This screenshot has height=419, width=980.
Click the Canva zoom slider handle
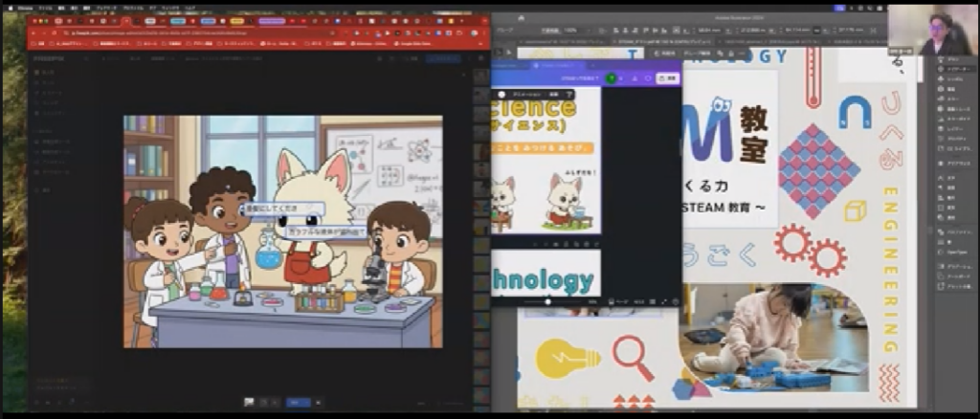(547, 301)
